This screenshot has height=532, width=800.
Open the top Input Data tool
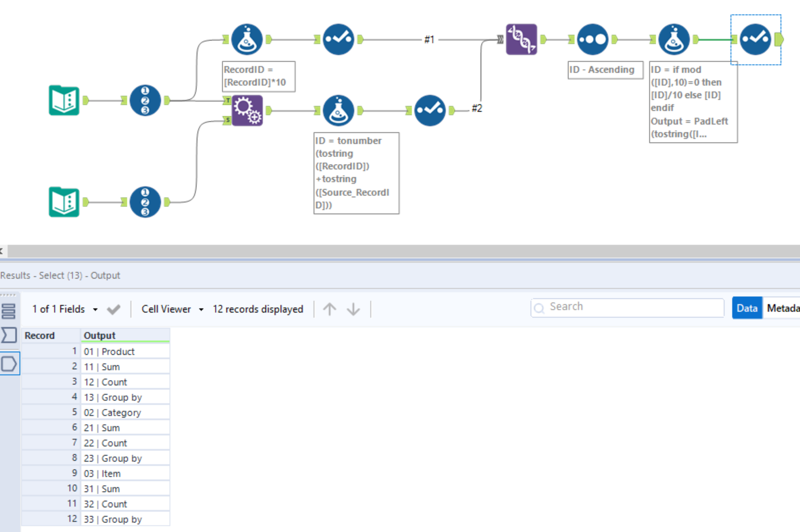tap(64, 100)
